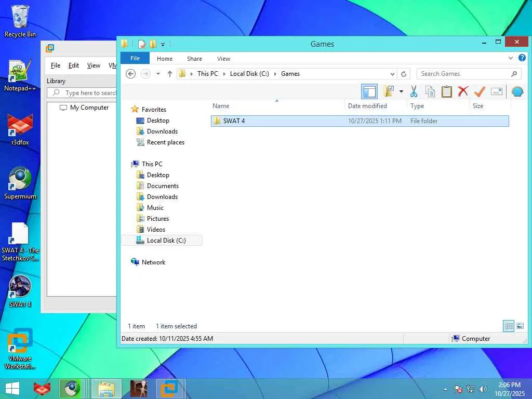Select Favorites in the navigation pane
The width and height of the screenshot is (532, 399).
click(x=154, y=109)
